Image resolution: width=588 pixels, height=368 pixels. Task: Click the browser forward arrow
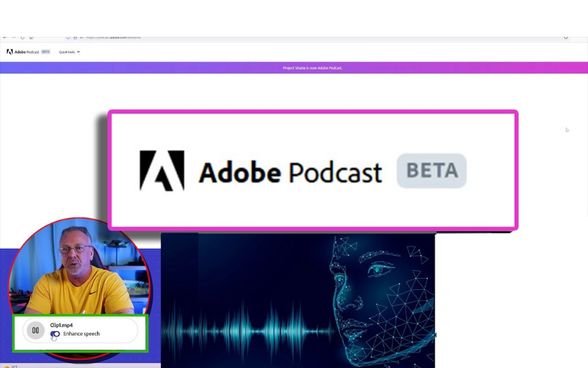coord(13,37)
